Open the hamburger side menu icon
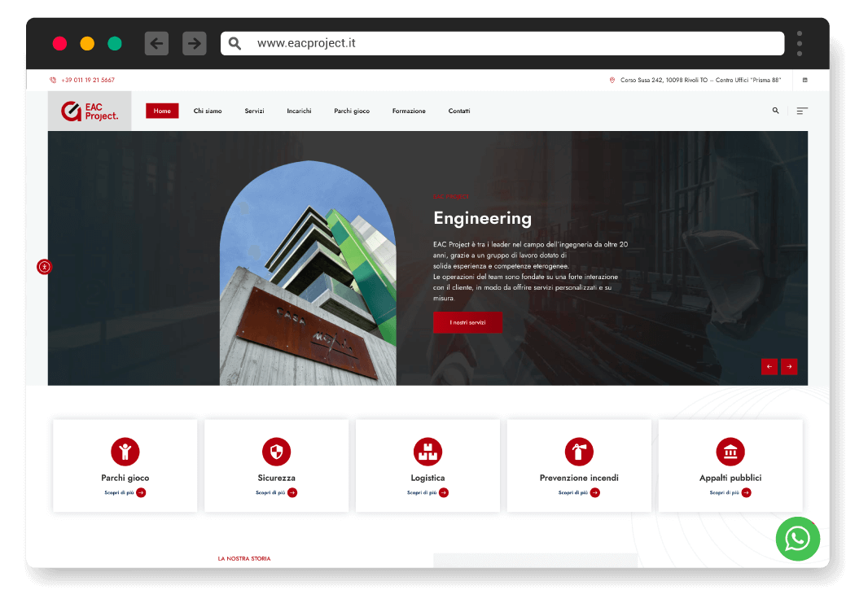The height and width of the screenshot is (603, 868). [802, 111]
